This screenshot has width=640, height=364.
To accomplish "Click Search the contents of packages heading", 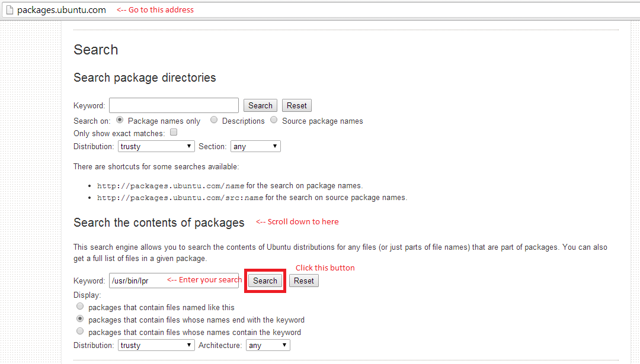I will pos(159,223).
